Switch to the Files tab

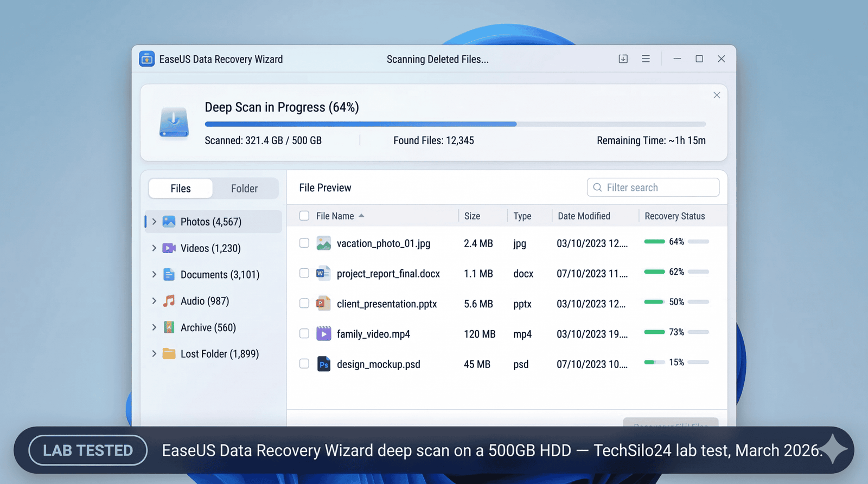pos(181,188)
